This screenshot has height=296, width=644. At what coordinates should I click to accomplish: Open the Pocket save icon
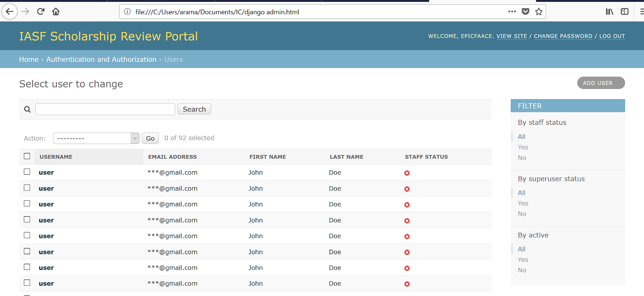tap(525, 12)
